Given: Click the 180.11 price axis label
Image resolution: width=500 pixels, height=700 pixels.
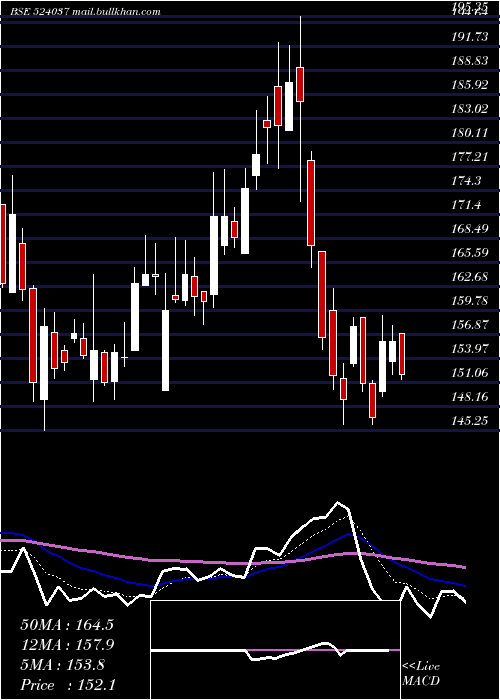Looking at the screenshot, I should click(470, 133).
